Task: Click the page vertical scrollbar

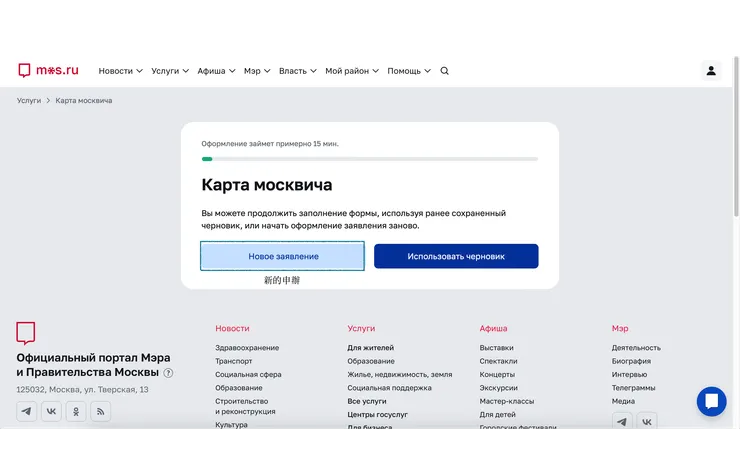Action: (x=736, y=137)
